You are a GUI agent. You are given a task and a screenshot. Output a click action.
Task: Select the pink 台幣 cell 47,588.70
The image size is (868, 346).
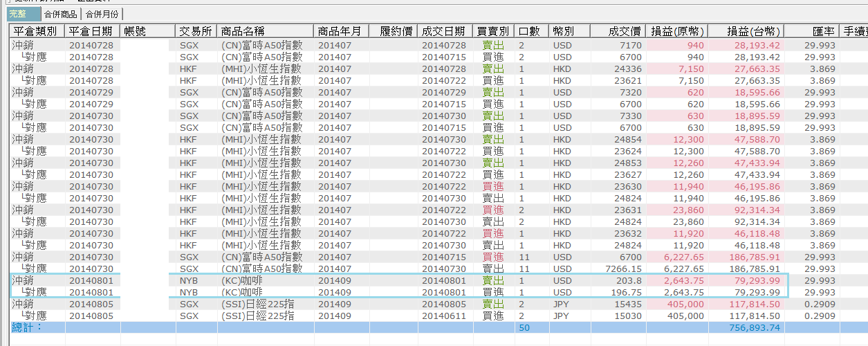click(x=746, y=139)
